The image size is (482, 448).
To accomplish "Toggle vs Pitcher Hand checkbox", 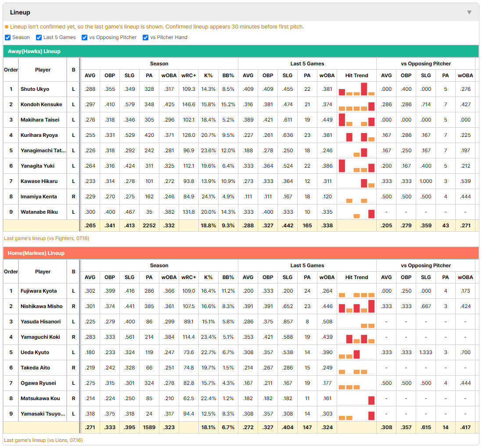I will (x=145, y=37).
